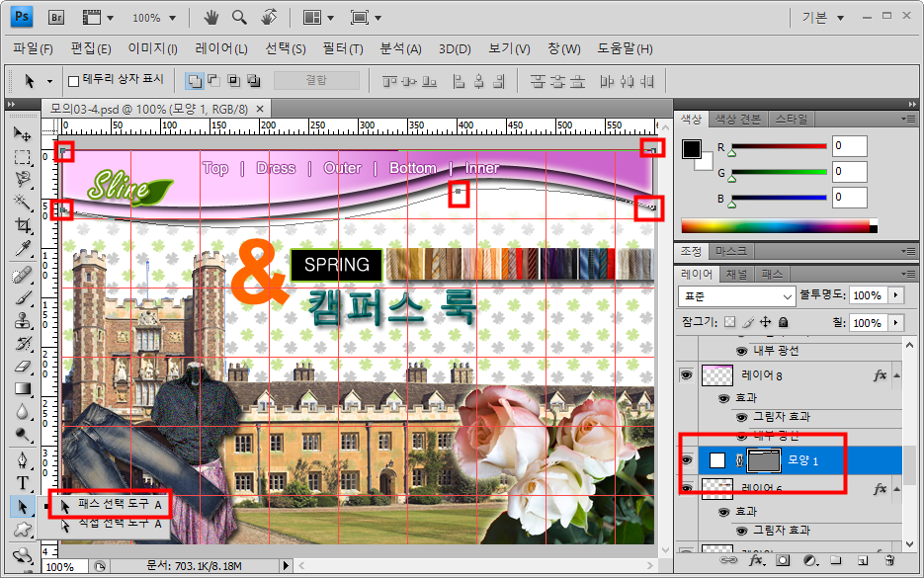Open the 표준 blend mode dropdown
Image resolution: width=924 pixels, height=578 pixels.
[737, 295]
